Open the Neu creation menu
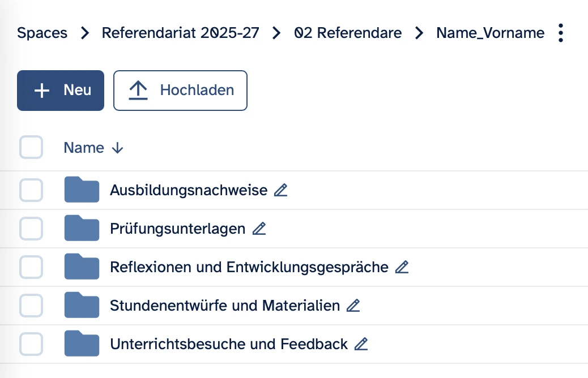 point(61,91)
